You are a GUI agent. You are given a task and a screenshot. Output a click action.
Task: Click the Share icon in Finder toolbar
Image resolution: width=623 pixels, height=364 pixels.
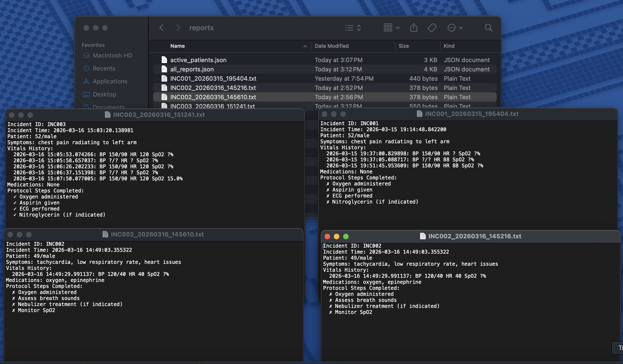pyautogui.click(x=414, y=28)
